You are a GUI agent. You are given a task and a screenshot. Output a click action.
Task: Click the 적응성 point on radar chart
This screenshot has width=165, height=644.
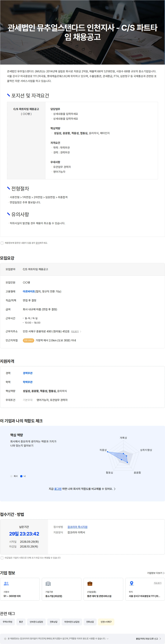coord(108,452)
